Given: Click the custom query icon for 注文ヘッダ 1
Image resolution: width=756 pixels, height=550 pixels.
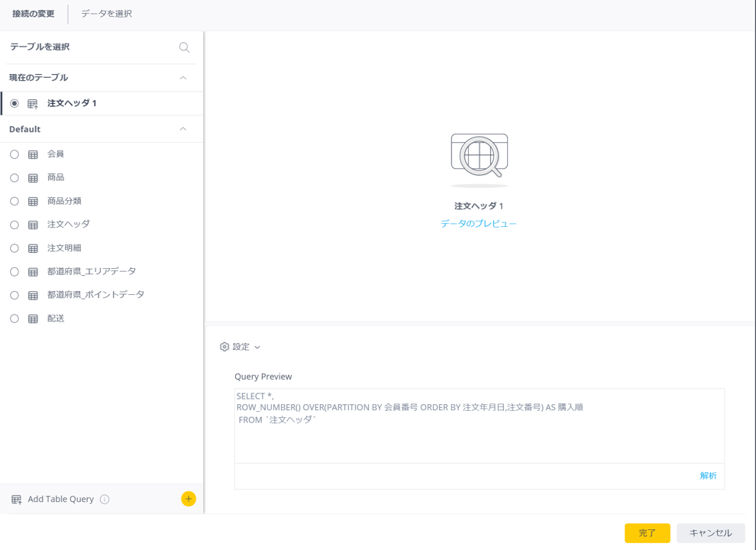Looking at the screenshot, I should pos(33,104).
